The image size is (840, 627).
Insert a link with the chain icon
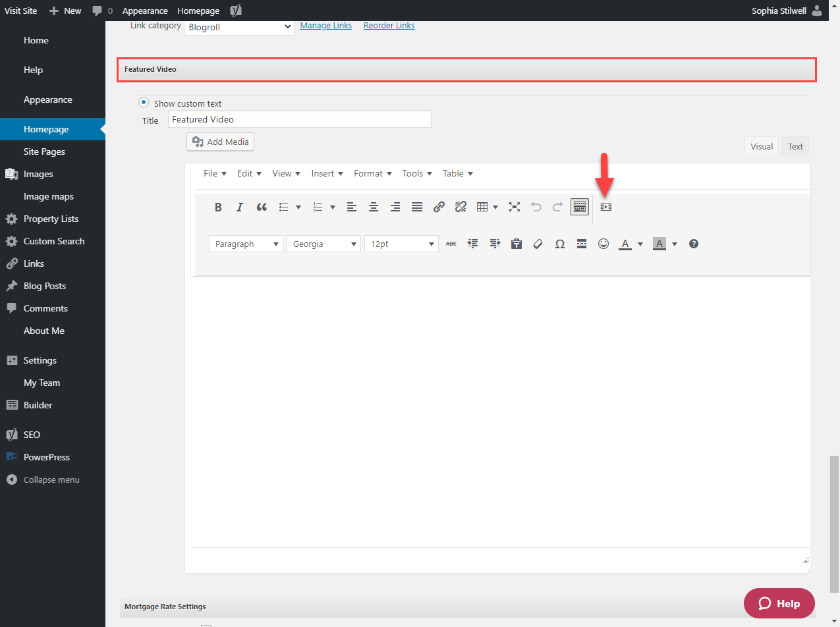[x=439, y=207]
